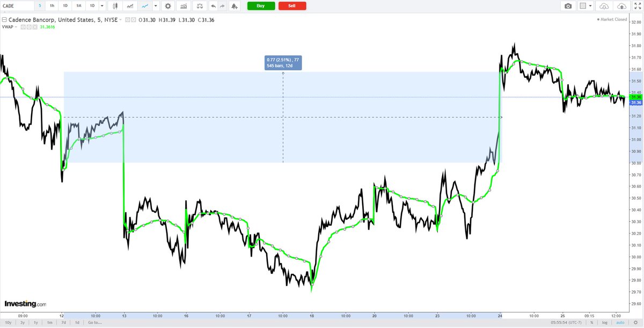Click the 32.00 price axis label
Screen dimensions: 644x328
[636, 22]
